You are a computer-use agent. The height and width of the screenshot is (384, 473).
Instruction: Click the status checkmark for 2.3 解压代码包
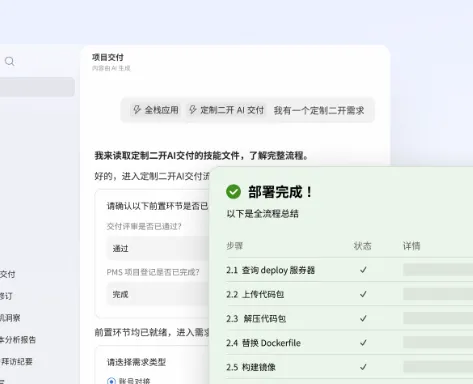(x=363, y=318)
